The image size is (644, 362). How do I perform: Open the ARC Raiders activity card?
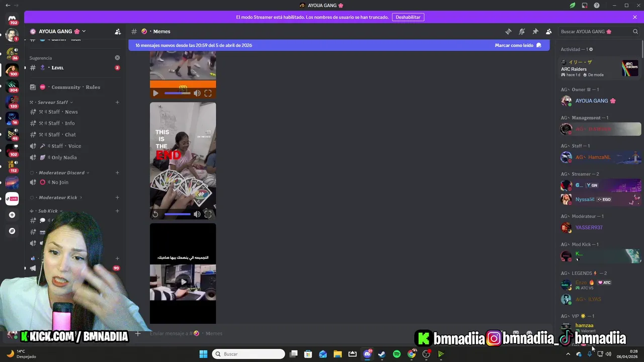[x=600, y=68]
